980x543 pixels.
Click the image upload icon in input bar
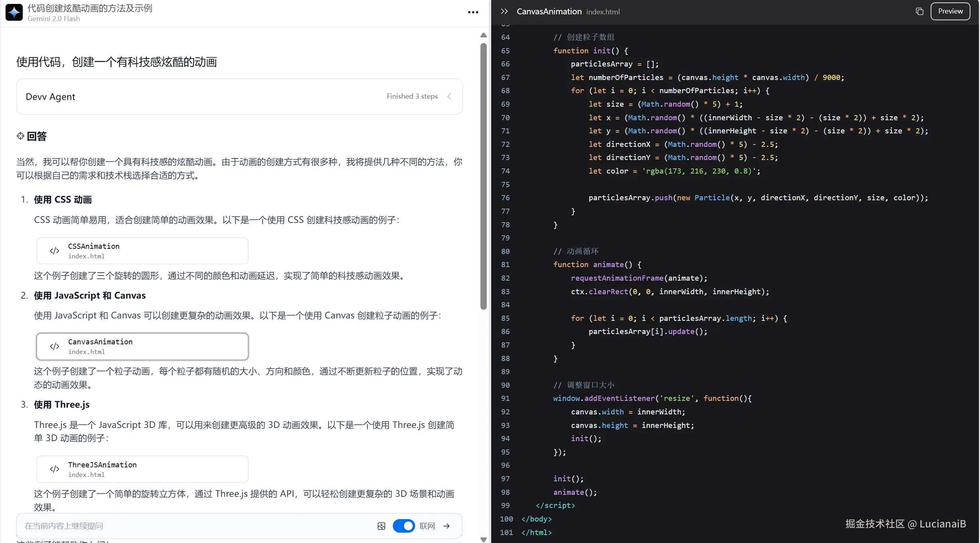381,526
